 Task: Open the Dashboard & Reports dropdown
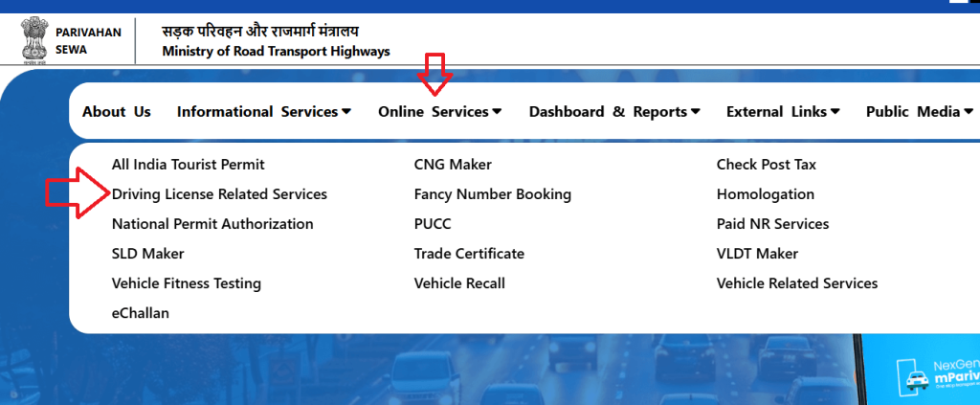pos(614,112)
